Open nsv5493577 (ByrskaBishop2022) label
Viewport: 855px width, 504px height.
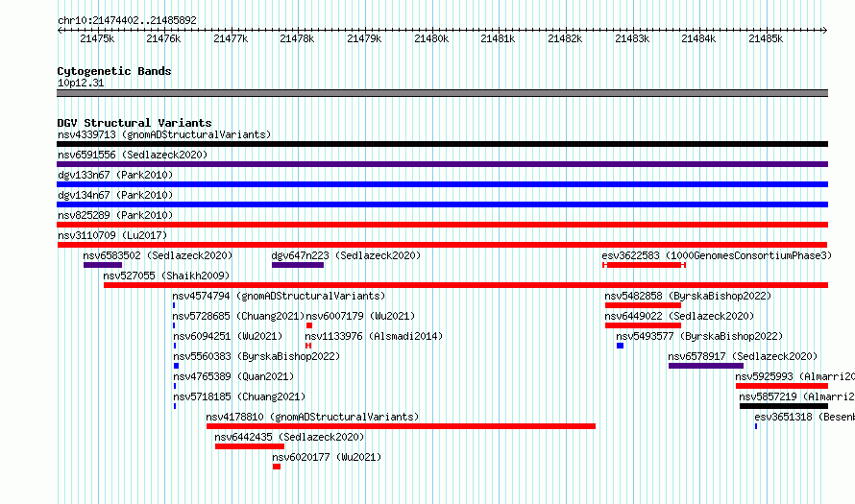pyautogui.click(x=699, y=336)
